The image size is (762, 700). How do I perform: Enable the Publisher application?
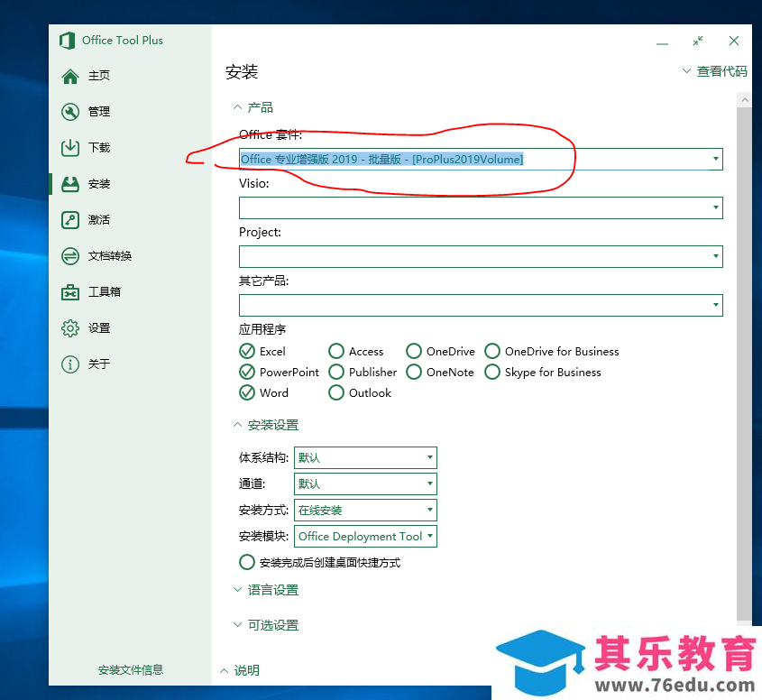pyautogui.click(x=336, y=372)
